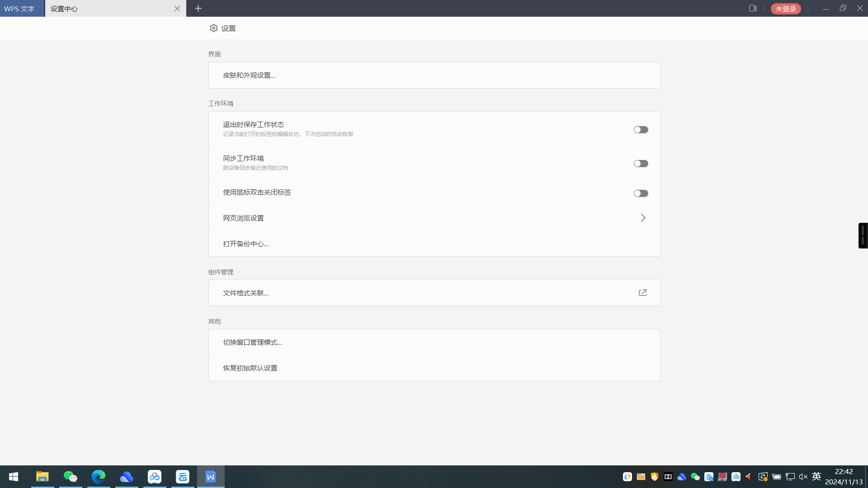
Task: Launch Microsoft Edge from the taskbar
Action: [x=99, y=476]
